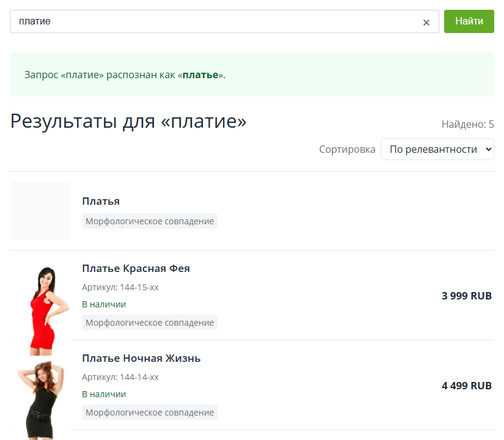Viewport: 504px width, 440px height.
Task: Click the Артикул: 144-14-xx text
Action: pyautogui.click(x=120, y=377)
